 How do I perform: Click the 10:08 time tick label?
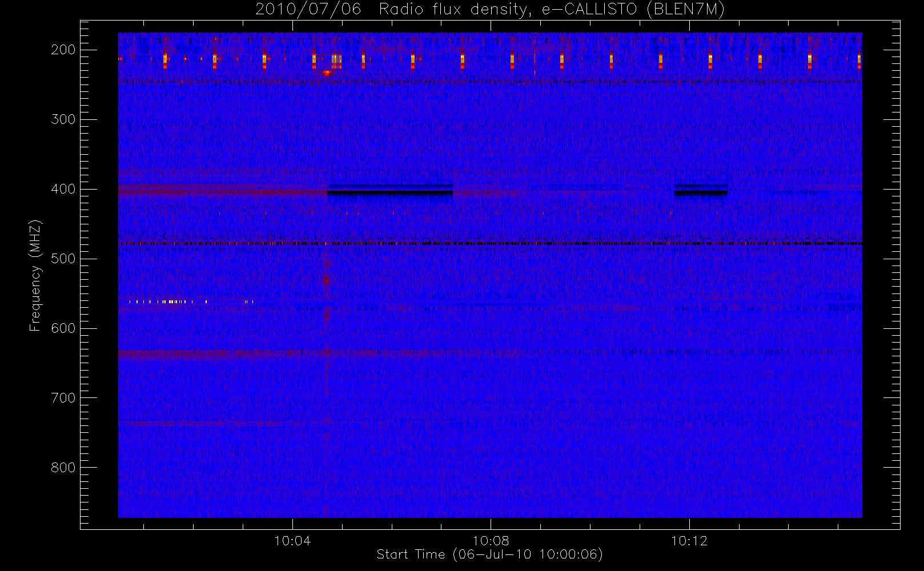click(x=491, y=541)
